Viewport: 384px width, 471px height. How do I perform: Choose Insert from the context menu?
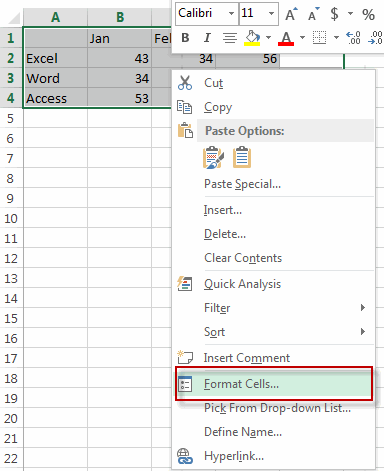(273, 210)
